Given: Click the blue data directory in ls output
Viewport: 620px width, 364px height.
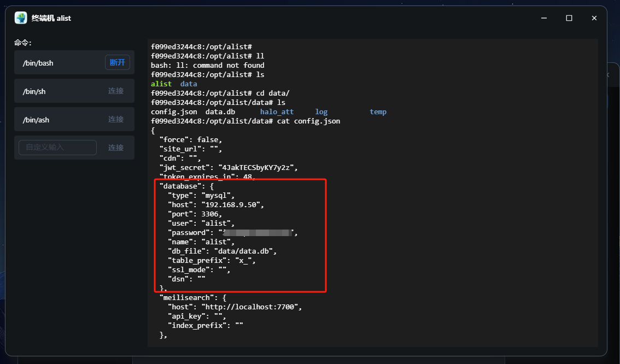Looking at the screenshot, I should (189, 84).
